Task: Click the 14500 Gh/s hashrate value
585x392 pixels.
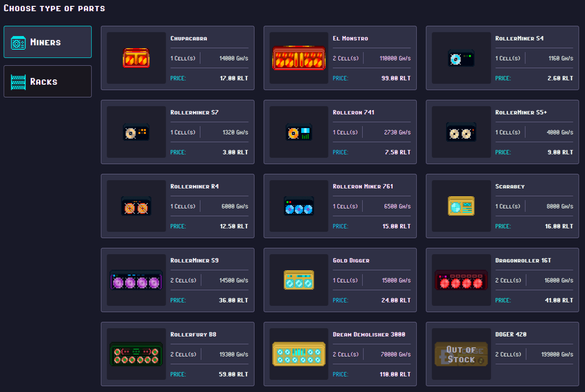Action: pyautogui.click(x=234, y=280)
